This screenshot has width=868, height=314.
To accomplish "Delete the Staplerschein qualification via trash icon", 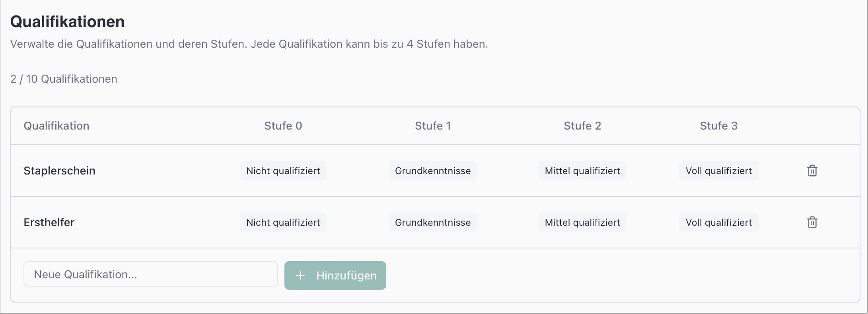I will click(x=812, y=171).
